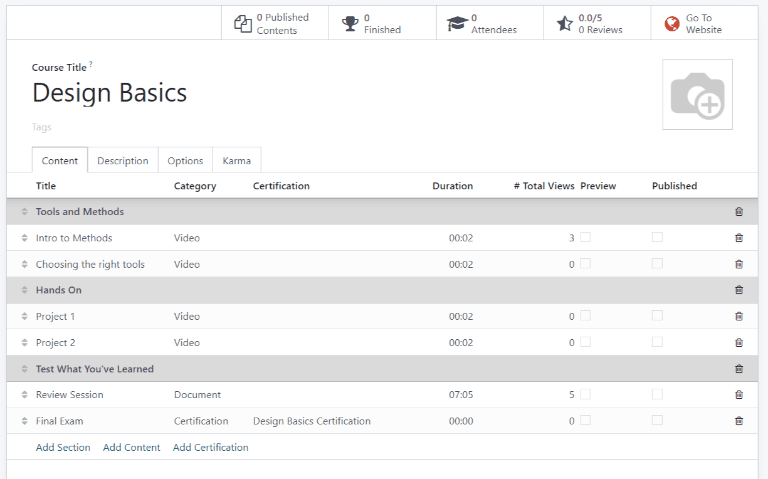Switch to the Description tab
The height and width of the screenshot is (479, 768).
point(122,161)
